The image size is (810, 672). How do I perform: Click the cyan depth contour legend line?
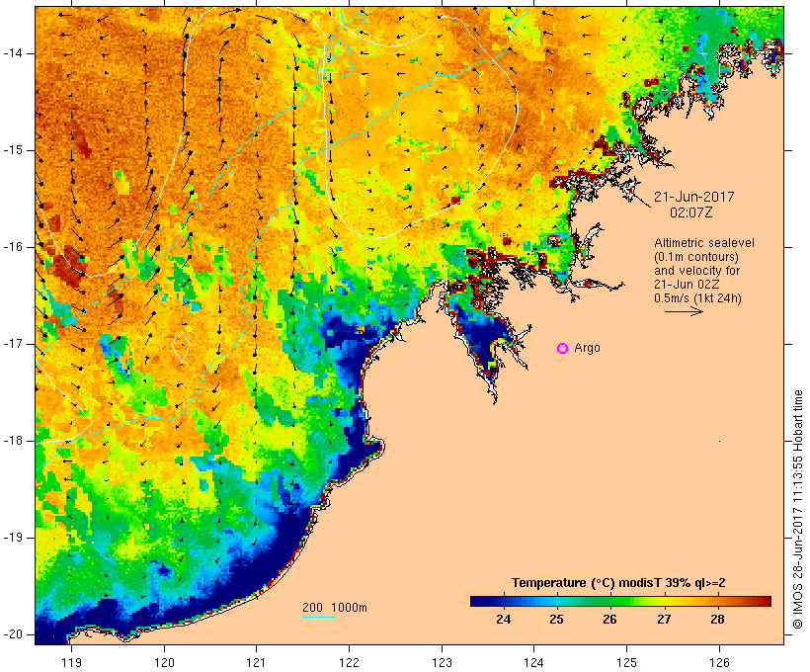tap(319, 618)
